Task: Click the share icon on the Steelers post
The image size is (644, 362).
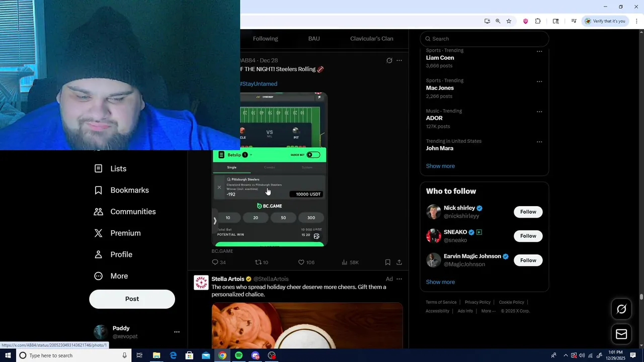Action: pos(399,262)
